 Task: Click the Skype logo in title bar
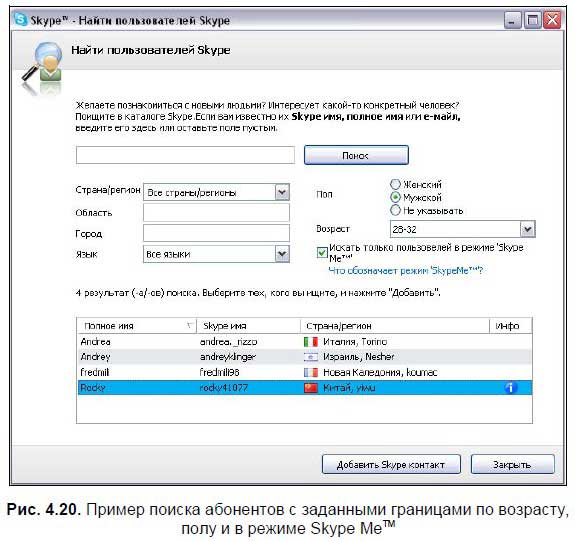20,19
